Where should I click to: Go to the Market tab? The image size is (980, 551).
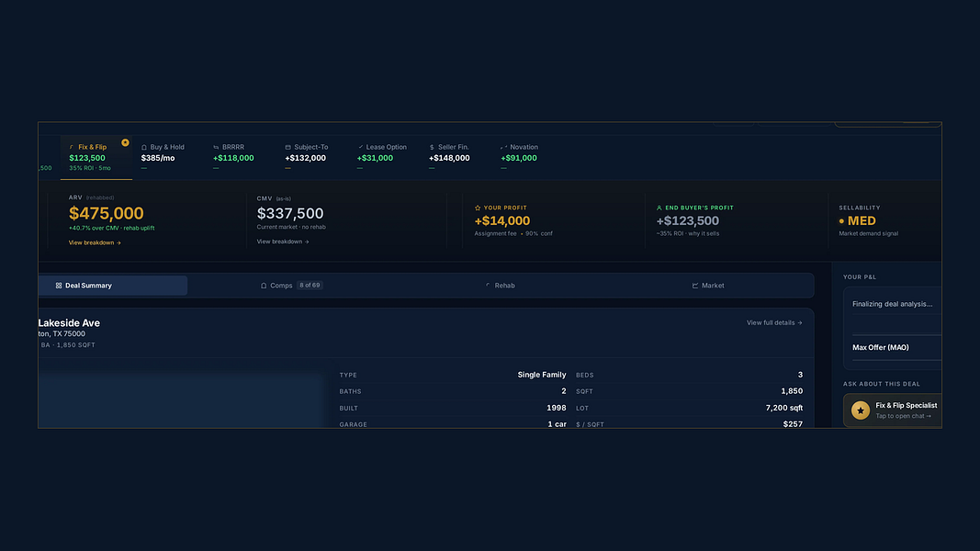(708, 286)
